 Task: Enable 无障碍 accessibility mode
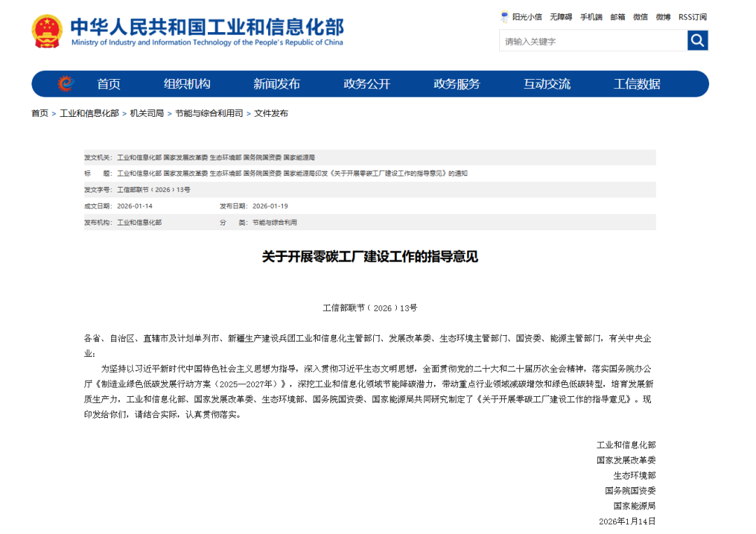tap(560, 17)
